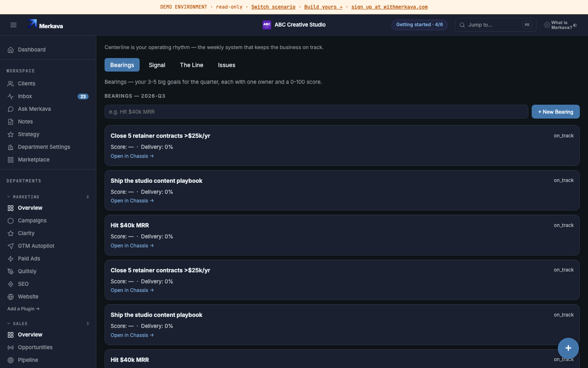Click the Merkava logo
588x368 pixels.
45,25
